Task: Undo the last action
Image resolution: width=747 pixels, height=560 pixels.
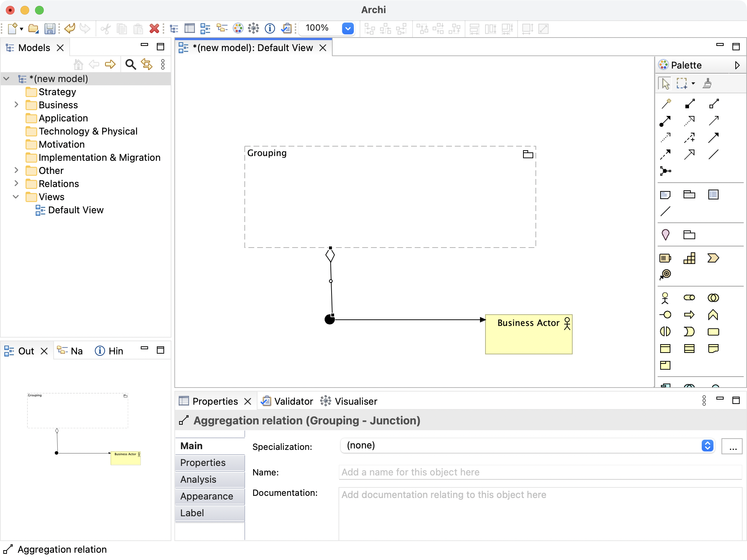Action: (69, 28)
